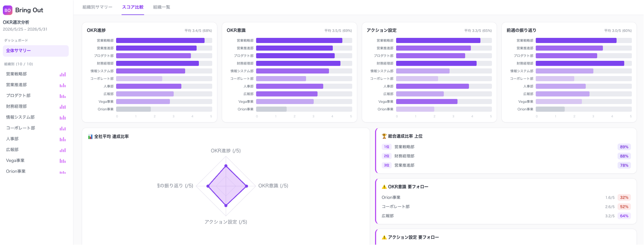Open 人事部 in sidebar list
Image resolution: width=644 pixels, height=245 pixels.
(x=36, y=139)
